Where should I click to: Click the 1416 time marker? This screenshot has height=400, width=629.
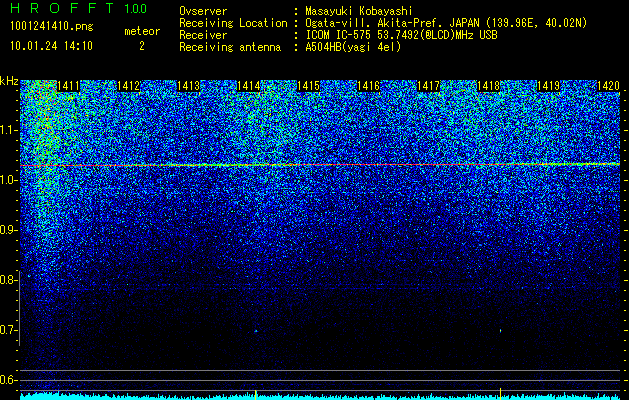pyautogui.click(x=369, y=86)
